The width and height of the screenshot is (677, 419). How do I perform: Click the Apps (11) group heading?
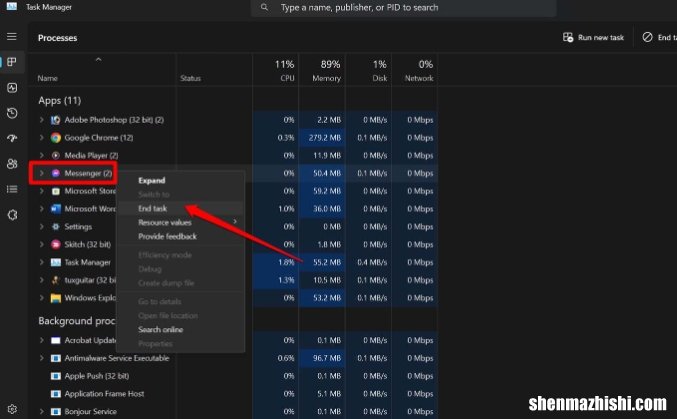coord(60,101)
